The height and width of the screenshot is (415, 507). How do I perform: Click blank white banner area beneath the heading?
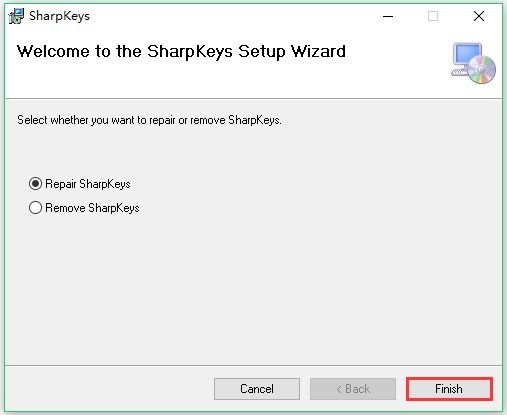pos(200,80)
